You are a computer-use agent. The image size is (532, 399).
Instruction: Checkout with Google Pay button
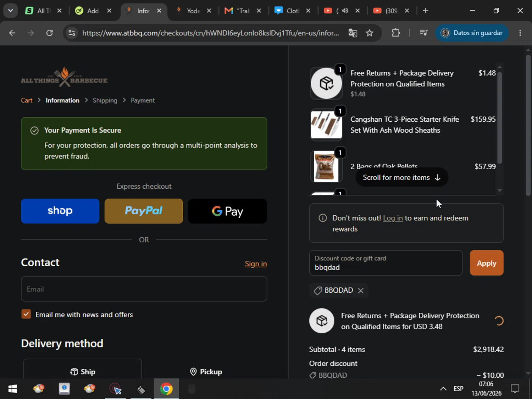[227, 211]
